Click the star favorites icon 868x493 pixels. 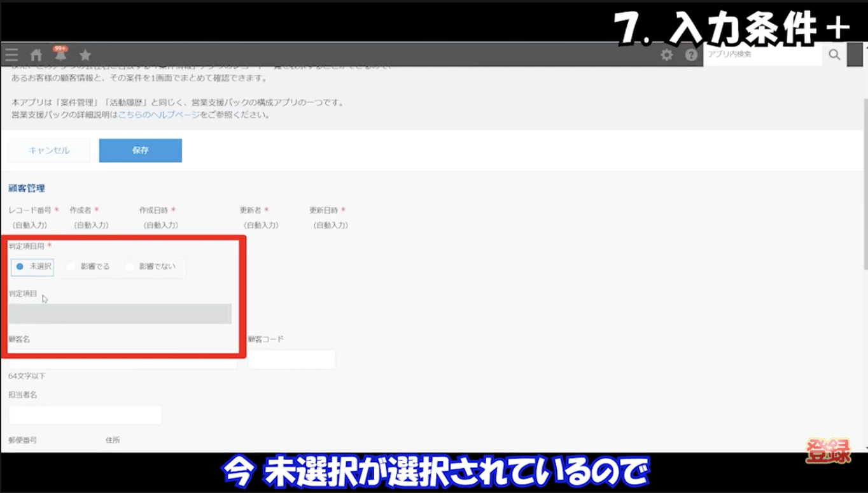coord(85,54)
